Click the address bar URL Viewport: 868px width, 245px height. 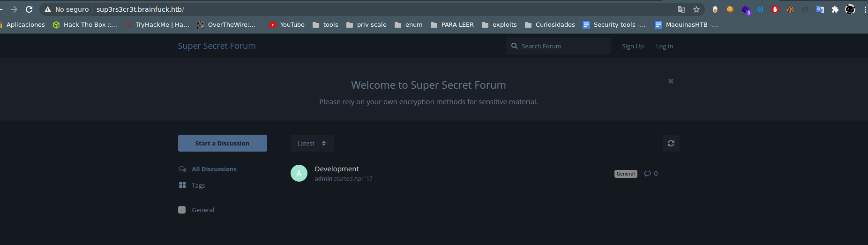coord(140,9)
